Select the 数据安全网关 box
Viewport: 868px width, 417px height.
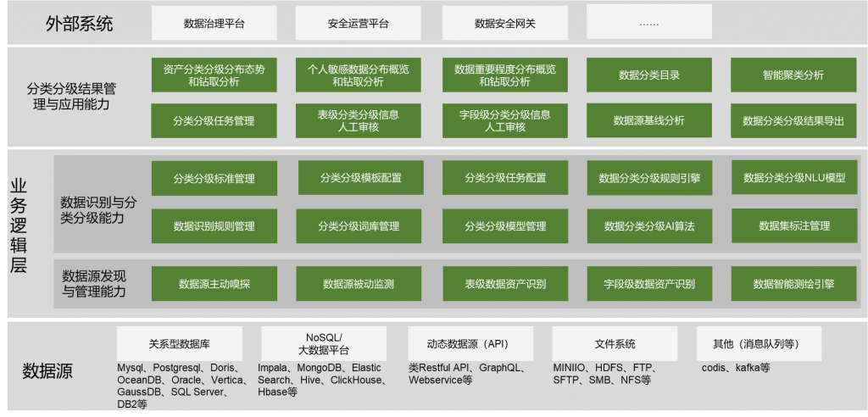point(505,23)
